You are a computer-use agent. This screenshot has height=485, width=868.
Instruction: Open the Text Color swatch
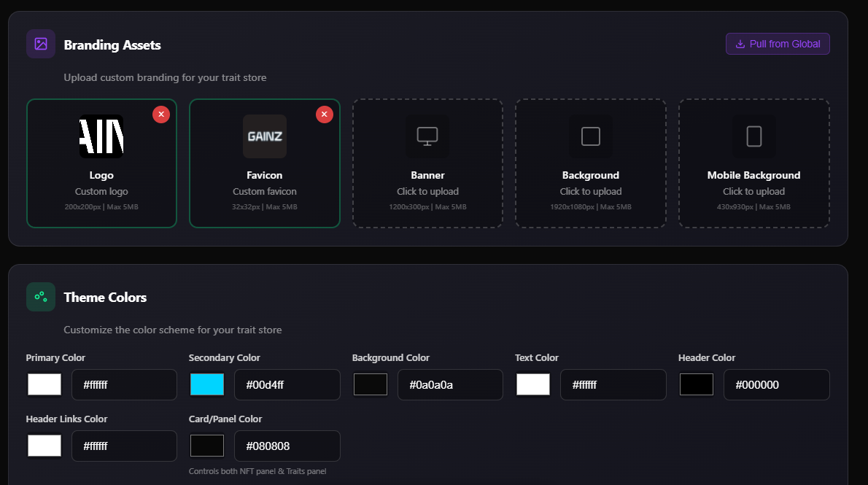pos(533,384)
